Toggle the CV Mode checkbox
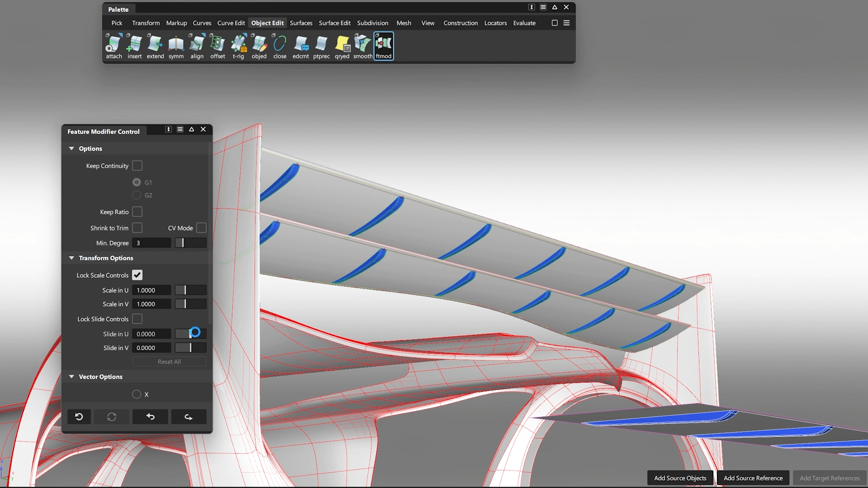Image resolution: width=868 pixels, height=488 pixels. [202, 228]
